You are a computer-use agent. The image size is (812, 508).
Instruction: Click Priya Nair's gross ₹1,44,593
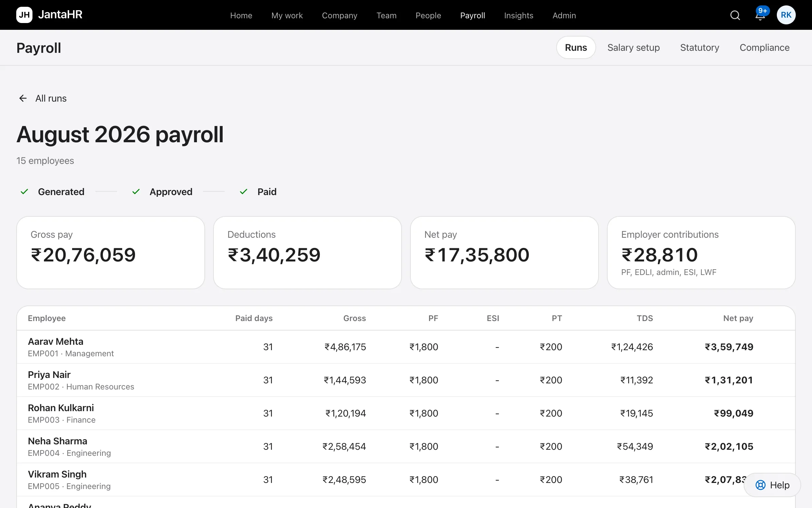click(x=345, y=380)
